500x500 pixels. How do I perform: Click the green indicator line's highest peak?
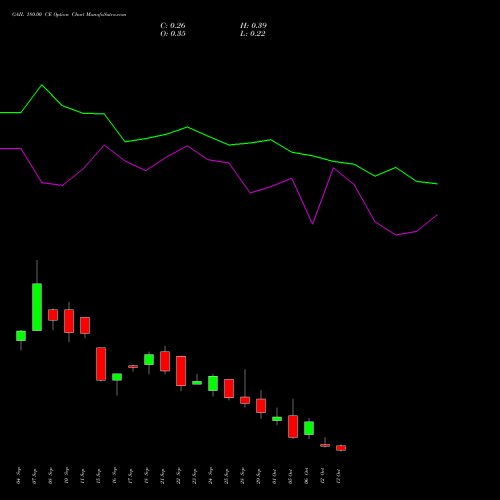click(42, 85)
